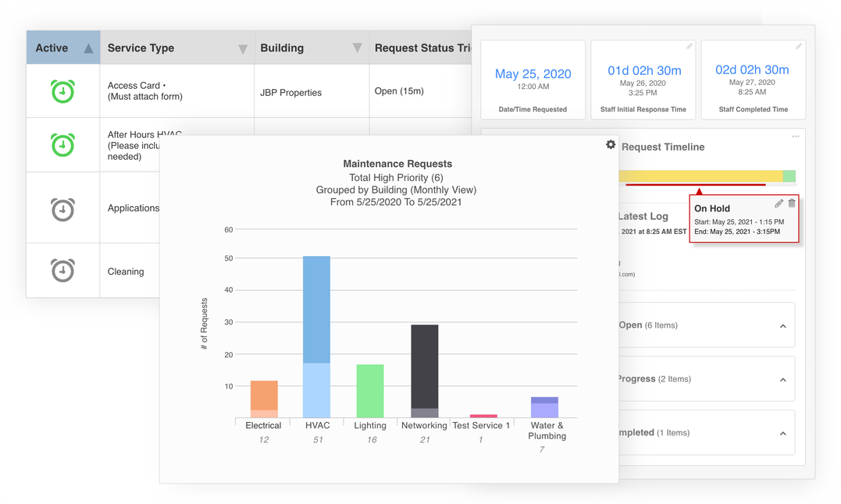Image resolution: width=841 pixels, height=504 pixels.
Task: Click edit pencil on Staff Completed Time card
Action: pos(797,46)
